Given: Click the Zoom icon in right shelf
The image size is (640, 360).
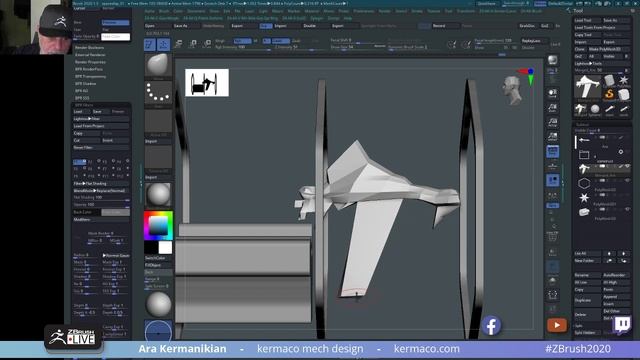Looking at the screenshot, I should pyautogui.click(x=553, y=108).
